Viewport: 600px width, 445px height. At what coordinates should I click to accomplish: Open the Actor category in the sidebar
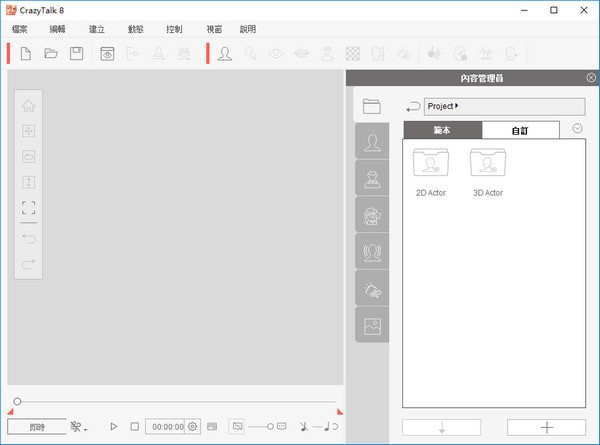click(372, 143)
